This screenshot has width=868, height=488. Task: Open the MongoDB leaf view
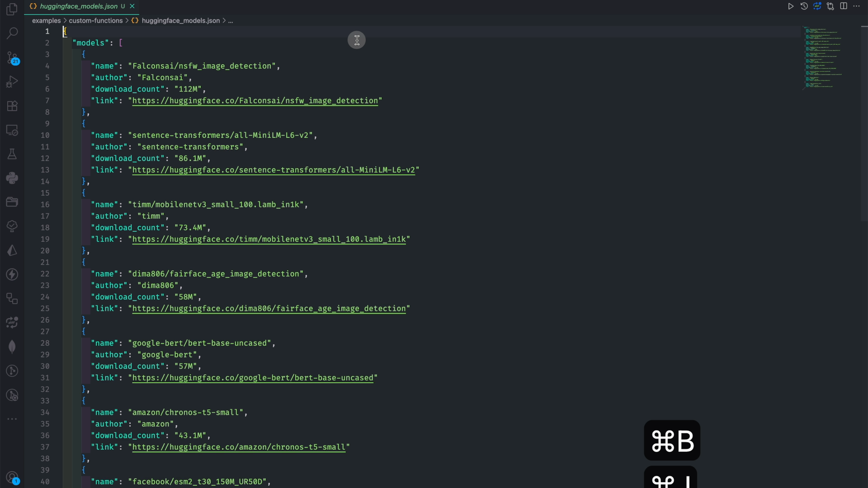12,347
